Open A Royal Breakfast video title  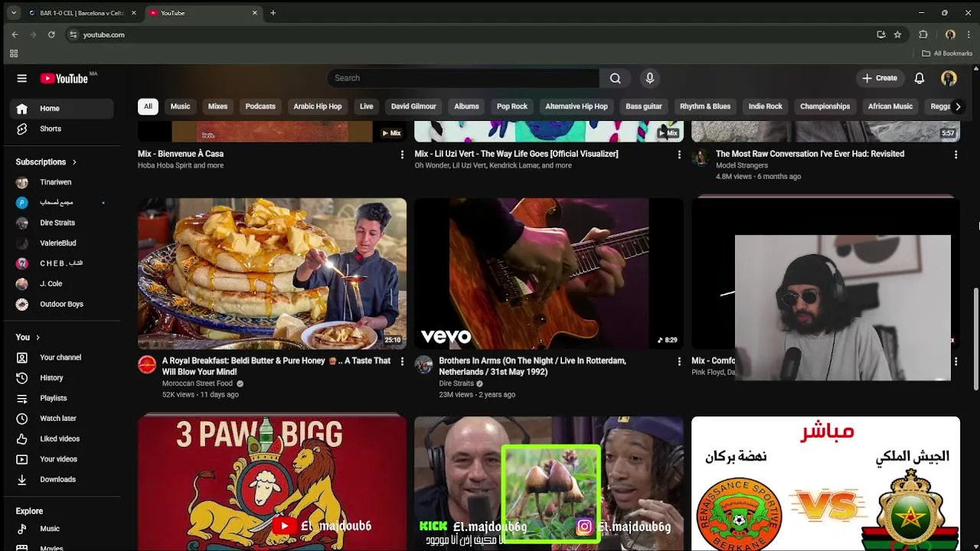pyautogui.click(x=276, y=366)
